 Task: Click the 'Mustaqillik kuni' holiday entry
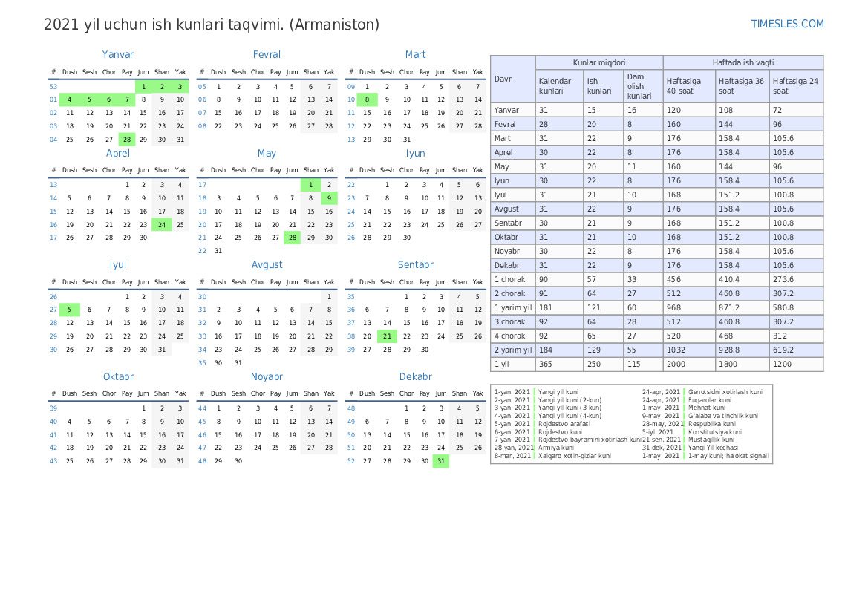[x=711, y=440]
